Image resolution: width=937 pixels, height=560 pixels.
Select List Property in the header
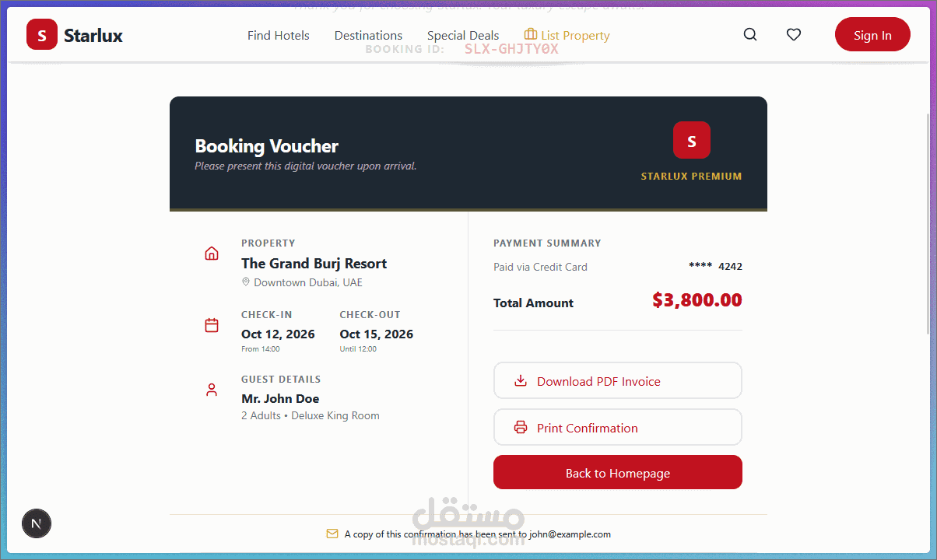(x=567, y=36)
